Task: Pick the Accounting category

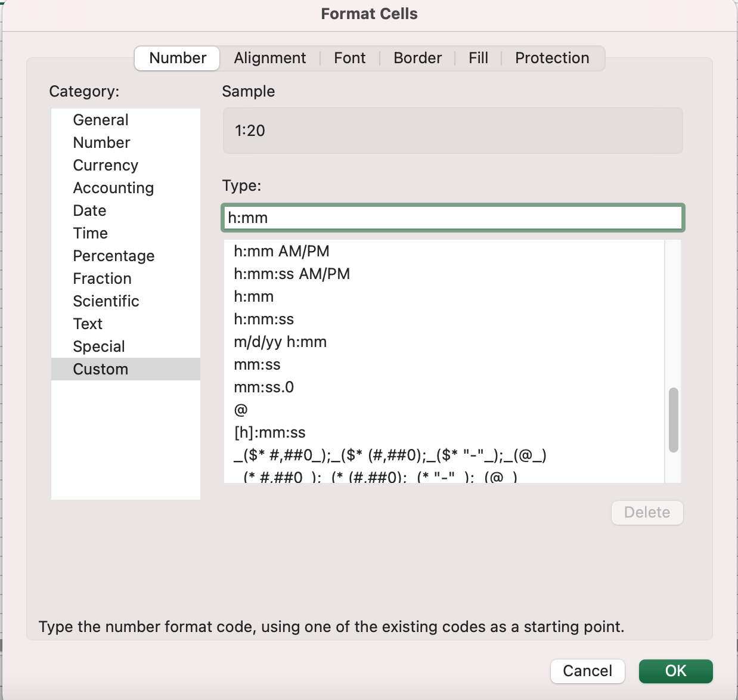Action: (126, 188)
